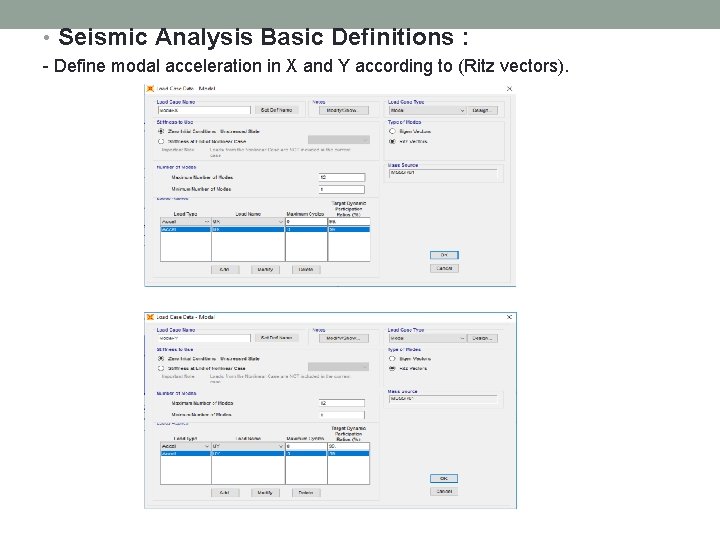
Task: Open disabled nonlinear case dropdown in Modal-X dialog
Action: tap(338, 140)
